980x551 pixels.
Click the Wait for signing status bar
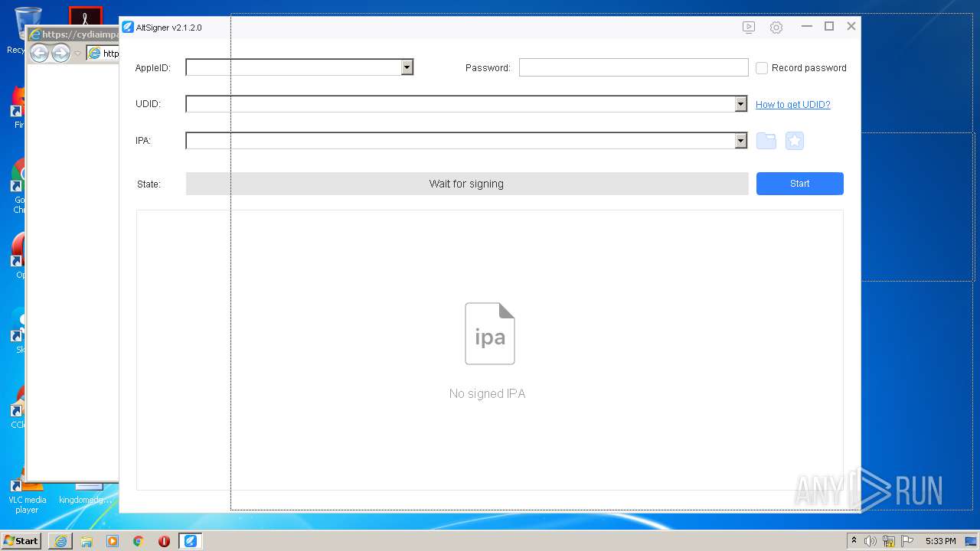click(x=467, y=184)
